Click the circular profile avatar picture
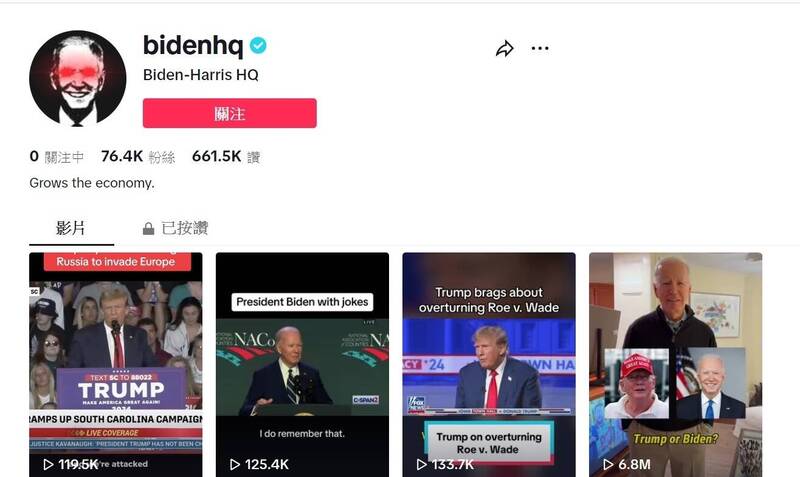 point(78,78)
